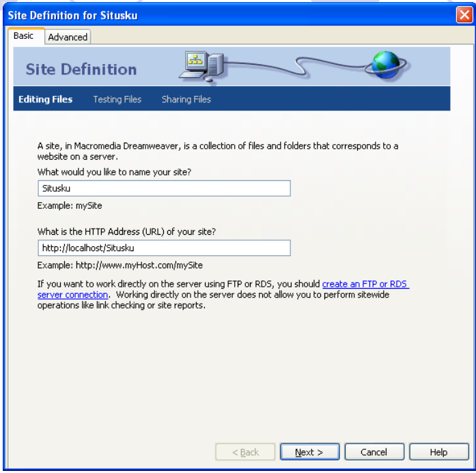Jump to the Sharing Files step

(x=186, y=99)
